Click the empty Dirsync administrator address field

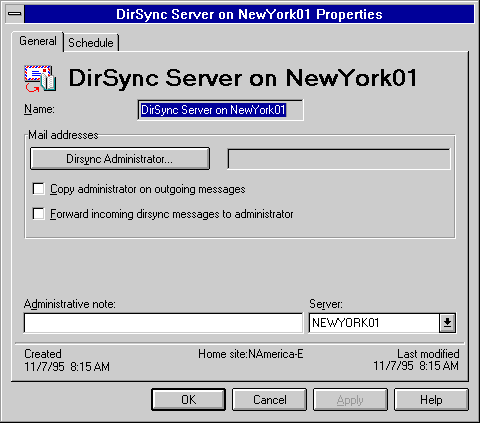(x=339, y=159)
